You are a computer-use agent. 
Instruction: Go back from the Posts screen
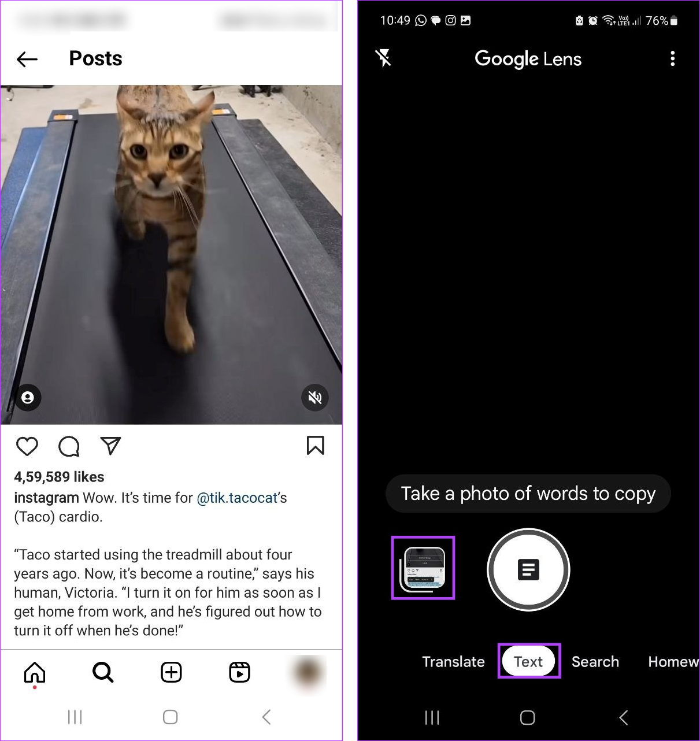click(x=27, y=59)
